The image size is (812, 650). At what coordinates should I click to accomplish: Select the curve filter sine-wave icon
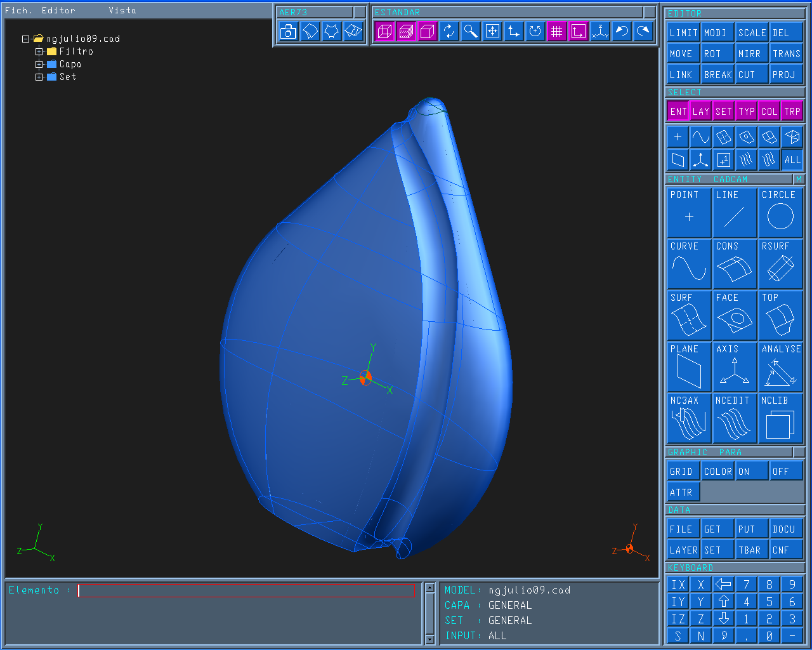(701, 137)
